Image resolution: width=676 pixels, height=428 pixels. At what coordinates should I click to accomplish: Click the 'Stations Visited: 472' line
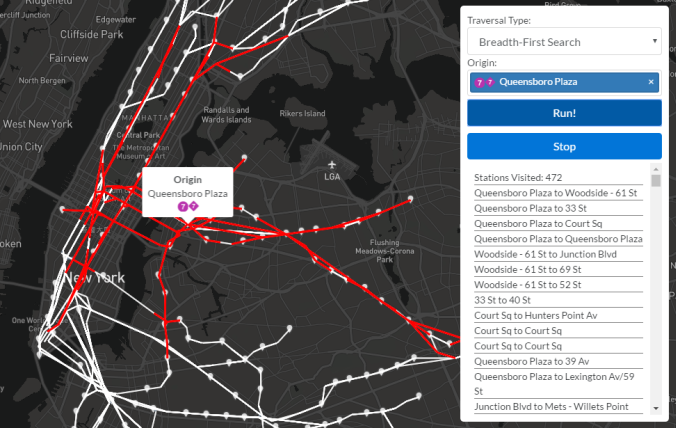coord(518,177)
